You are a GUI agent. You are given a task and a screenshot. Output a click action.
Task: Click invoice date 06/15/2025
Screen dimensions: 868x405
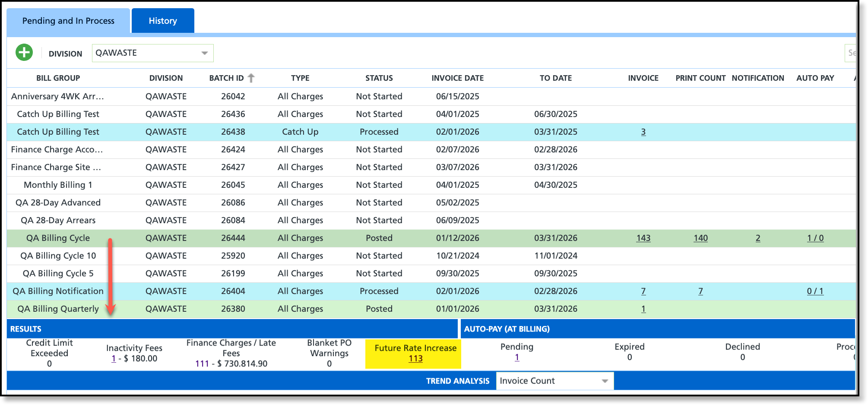point(458,97)
